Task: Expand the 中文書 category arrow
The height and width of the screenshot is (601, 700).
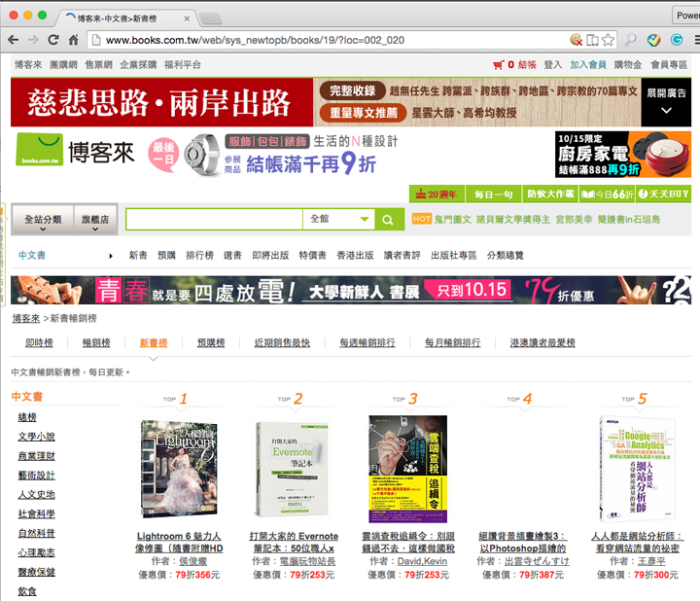Action: tap(111, 256)
